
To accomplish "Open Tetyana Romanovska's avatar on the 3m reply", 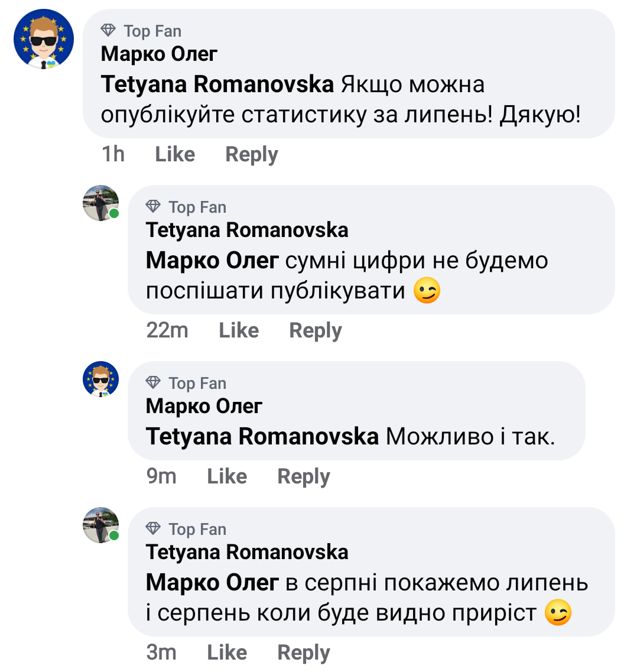I will pyautogui.click(x=100, y=525).
